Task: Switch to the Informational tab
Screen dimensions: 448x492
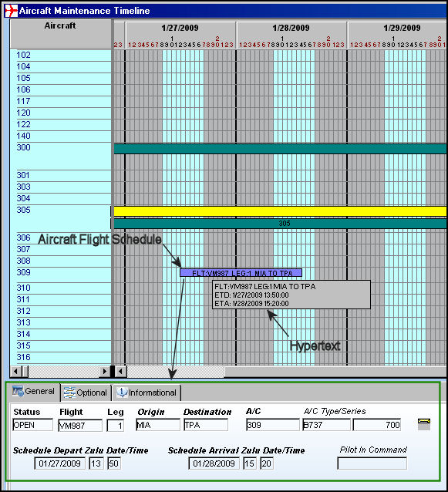Action: (147, 393)
